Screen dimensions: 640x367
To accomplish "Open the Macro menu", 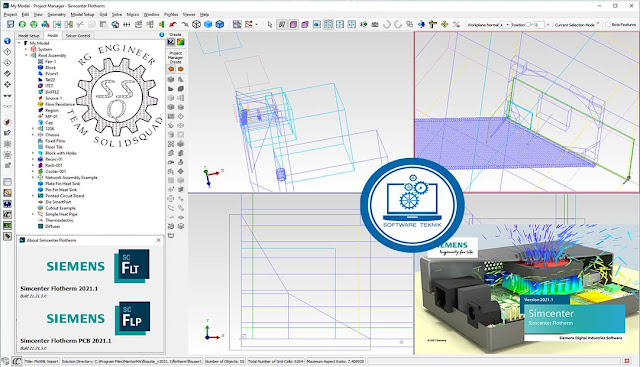I will coord(133,14).
